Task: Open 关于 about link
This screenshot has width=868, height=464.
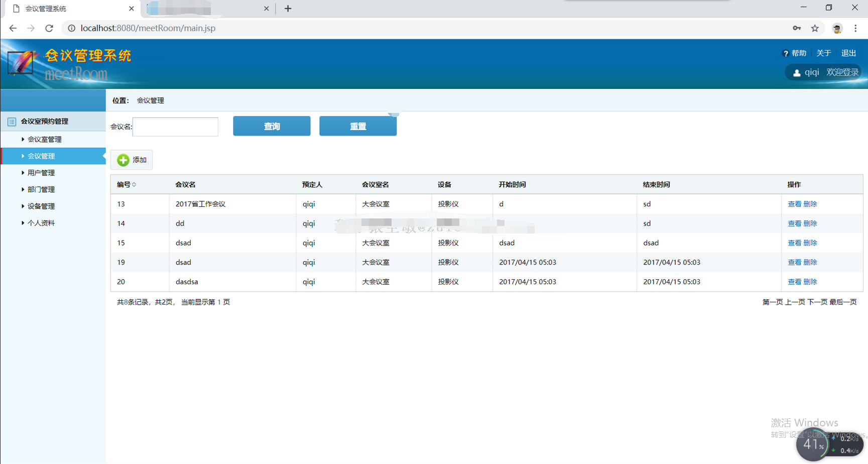Action: [824, 53]
